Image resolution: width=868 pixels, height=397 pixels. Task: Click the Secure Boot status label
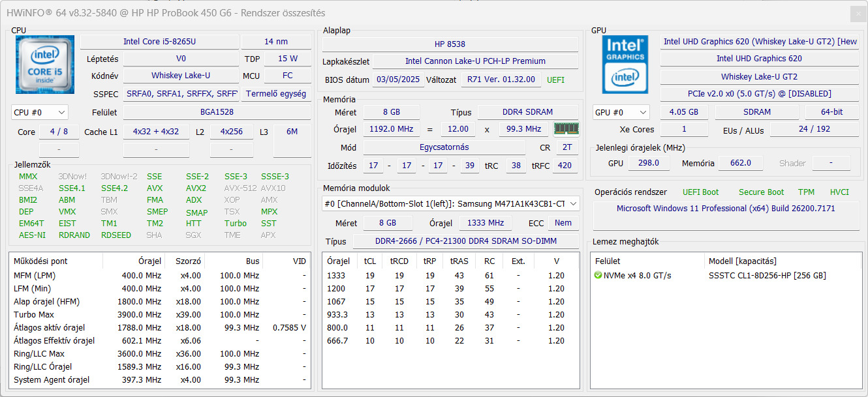[761, 192]
